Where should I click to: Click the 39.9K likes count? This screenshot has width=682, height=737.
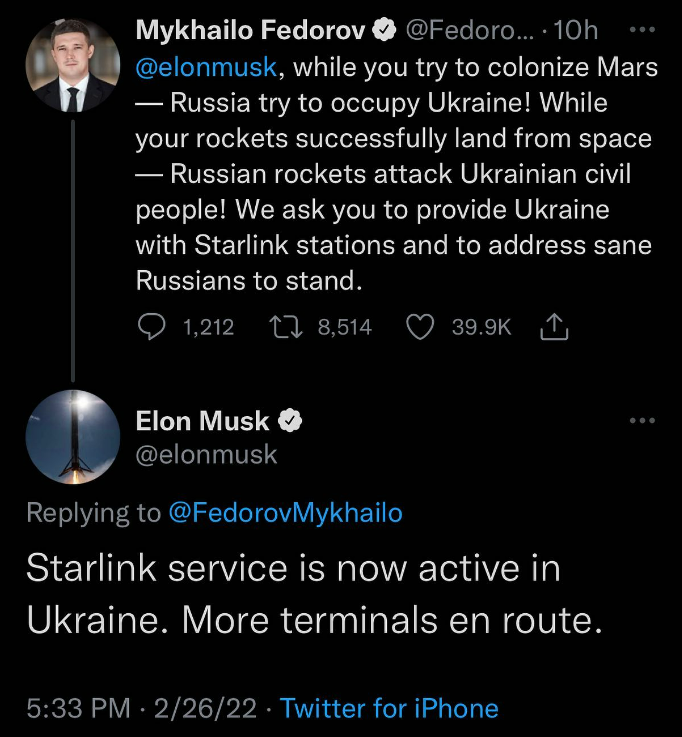click(482, 327)
